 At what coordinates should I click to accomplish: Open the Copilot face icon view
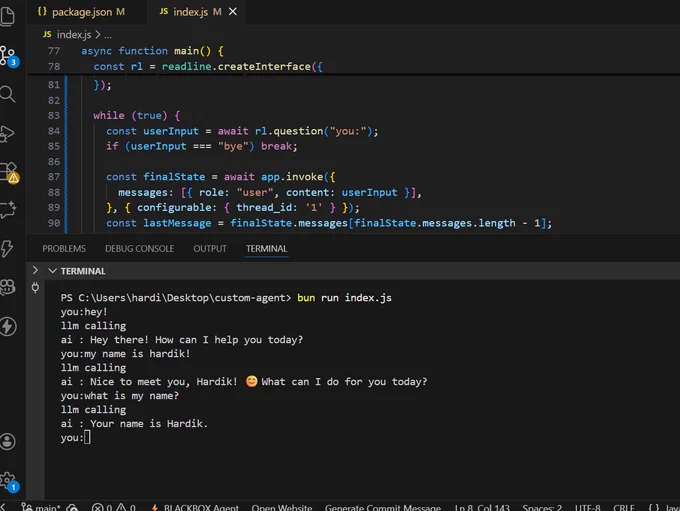(x=8, y=287)
